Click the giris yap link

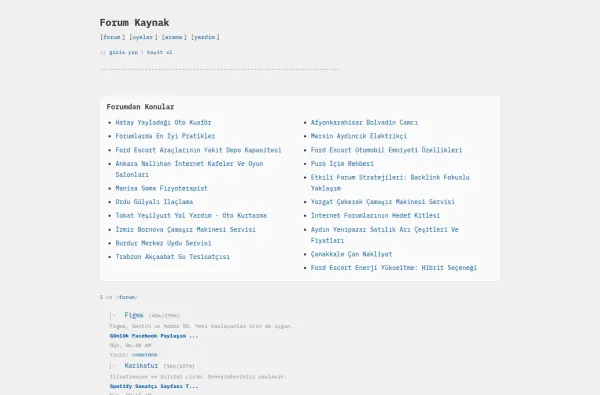[123, 52]
